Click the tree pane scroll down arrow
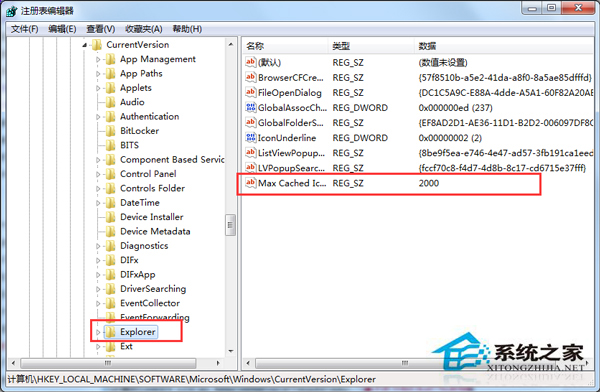Screen dimensions: 600x392 coord(230,351)
